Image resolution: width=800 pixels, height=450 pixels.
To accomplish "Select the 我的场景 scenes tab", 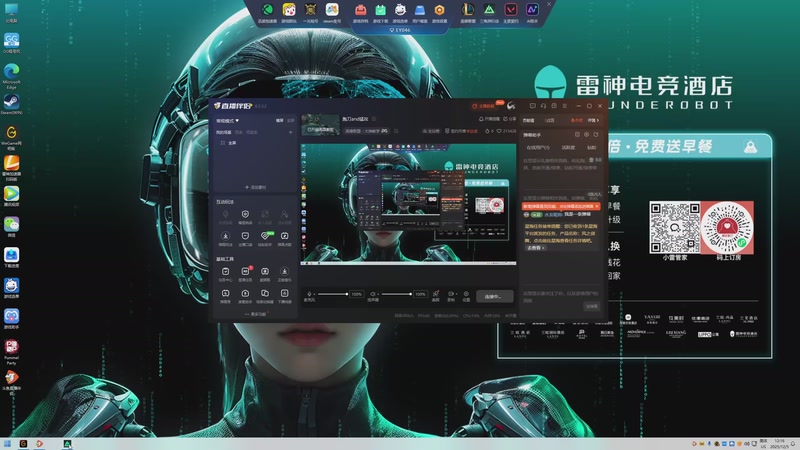I will coord(223,132).
